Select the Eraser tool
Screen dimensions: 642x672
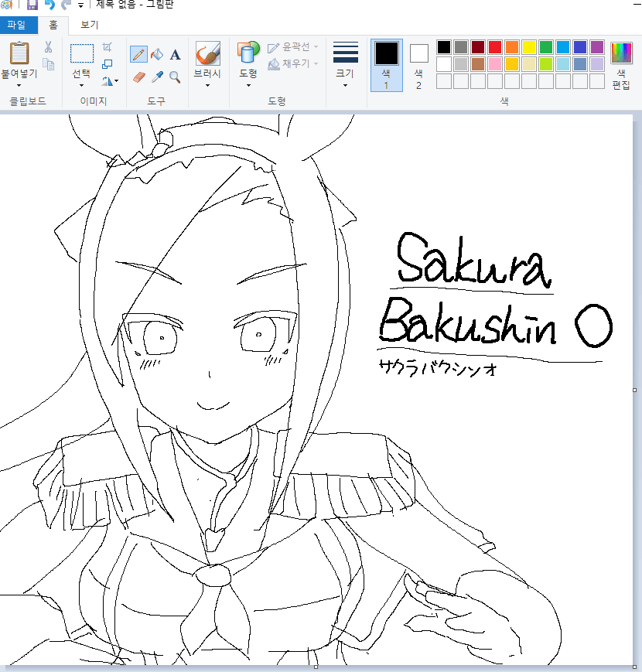click(139, 77)
